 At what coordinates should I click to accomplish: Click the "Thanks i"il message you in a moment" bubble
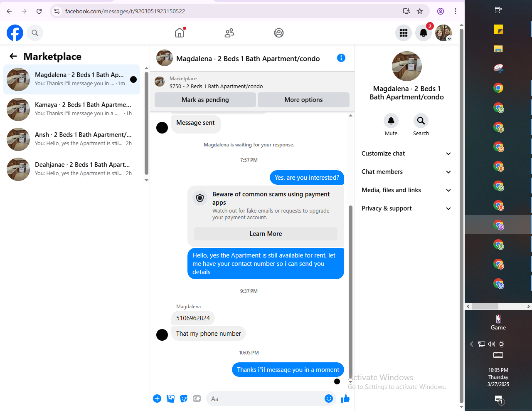click(288, 370)
